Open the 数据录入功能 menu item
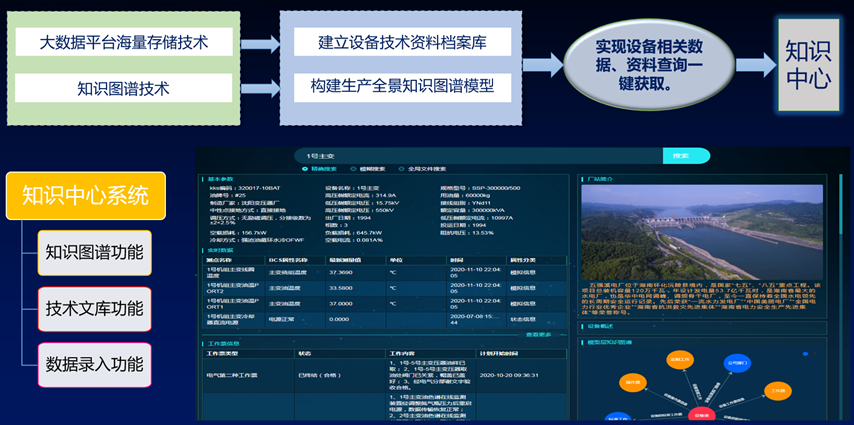 94,364
